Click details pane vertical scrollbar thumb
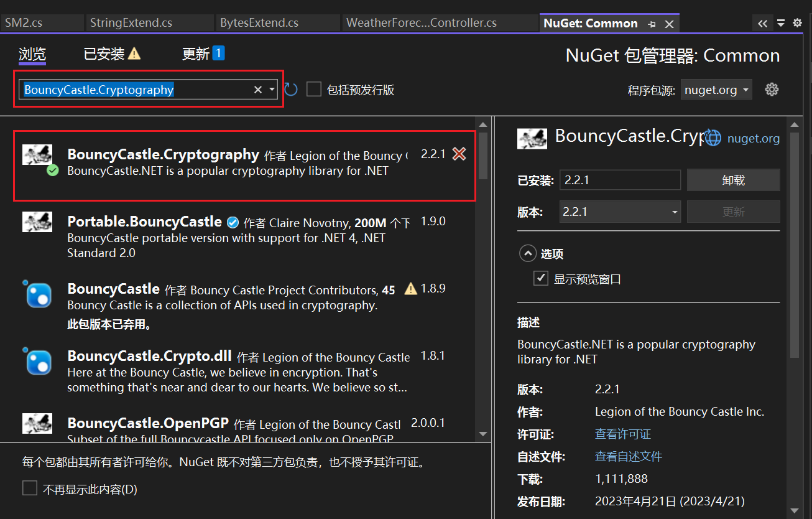This screenshot has width=812, height=519. tap(794, 244)
